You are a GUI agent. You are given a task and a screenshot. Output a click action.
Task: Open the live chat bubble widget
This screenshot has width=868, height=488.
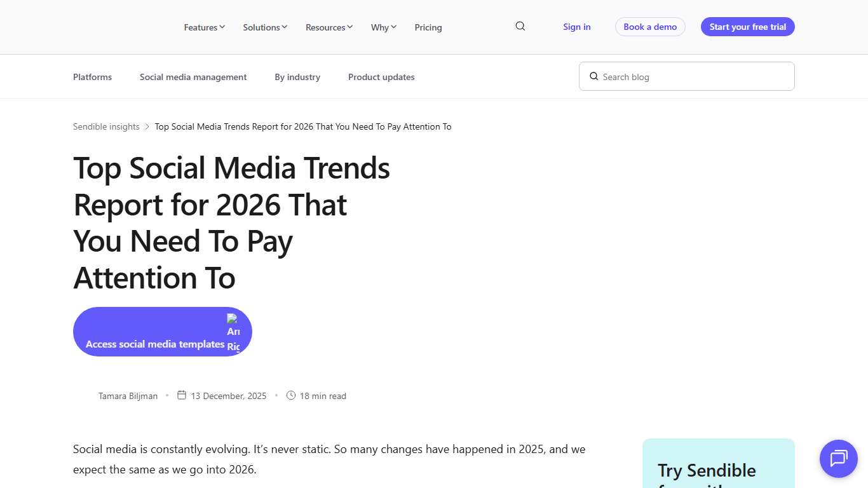838,459
